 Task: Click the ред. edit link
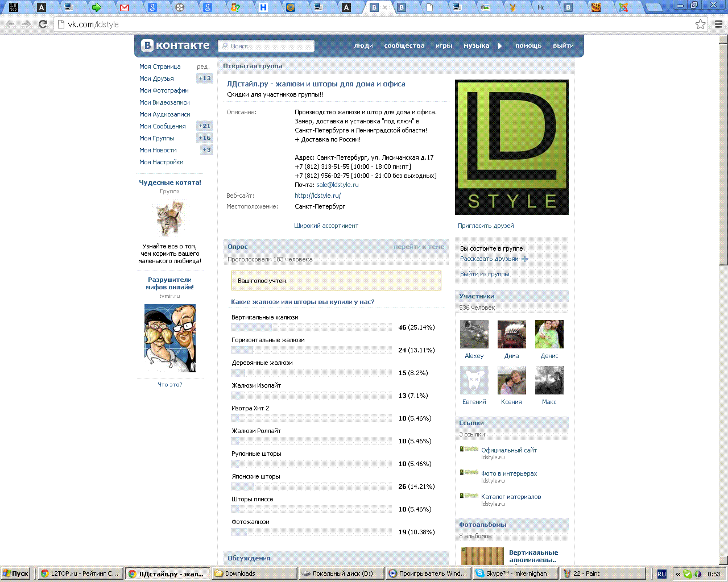pos(203,66)
